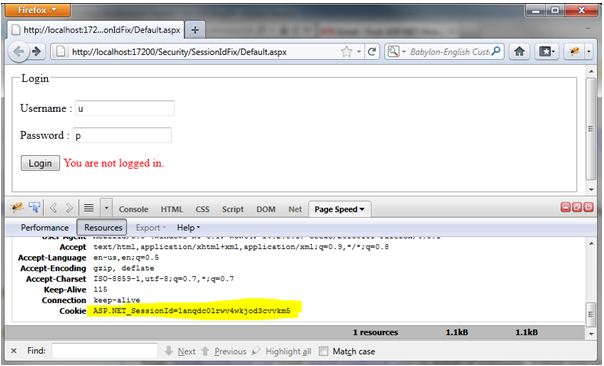Select the Default.aspx browser tab
604x366 pixels.
point(96,30)
